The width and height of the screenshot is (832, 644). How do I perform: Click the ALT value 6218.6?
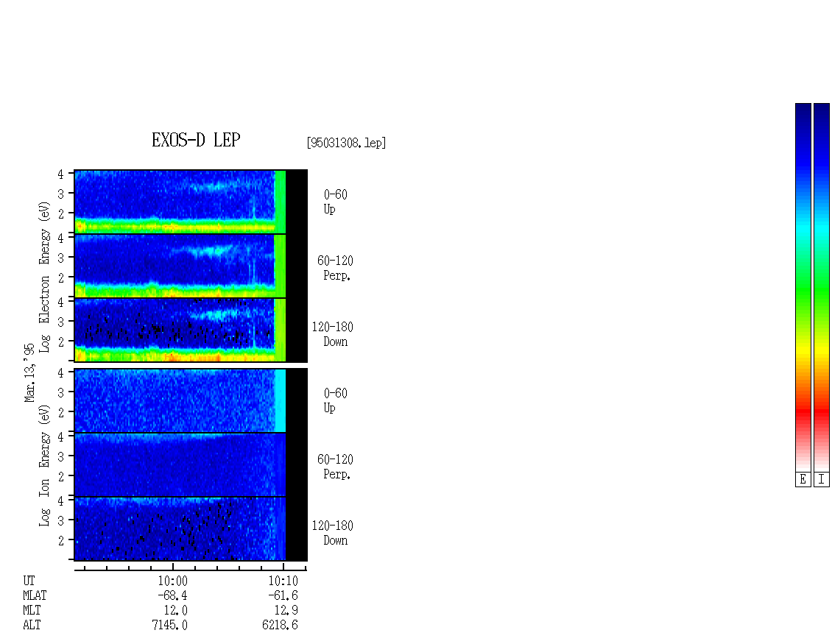(x=281, y=625)
